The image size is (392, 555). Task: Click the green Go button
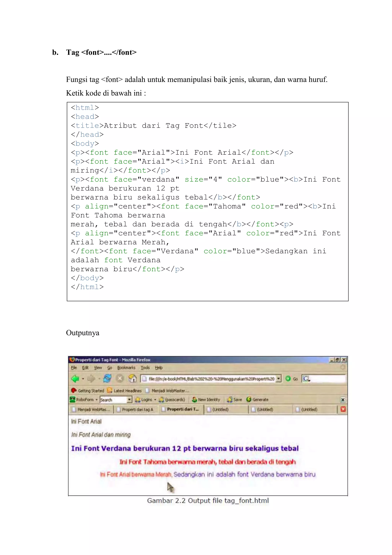coord(291,379)
